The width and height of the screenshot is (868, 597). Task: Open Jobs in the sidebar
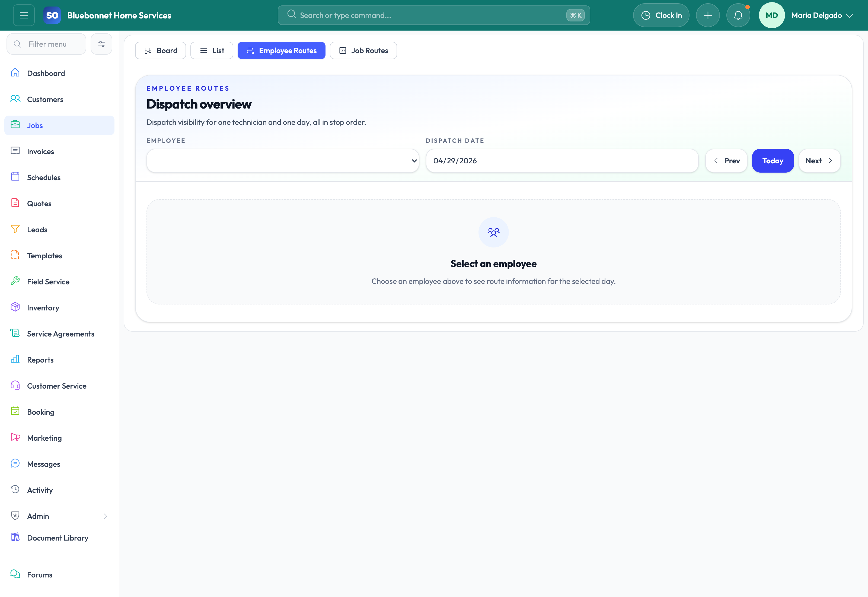(x=59, y=125)
